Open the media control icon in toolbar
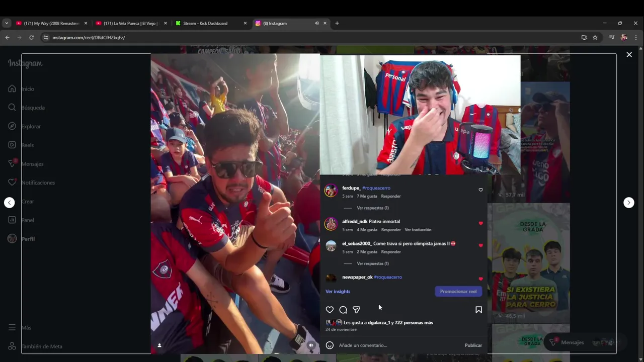Image resolution: width=644 pixels, height=362 pixels. (612, 37)
